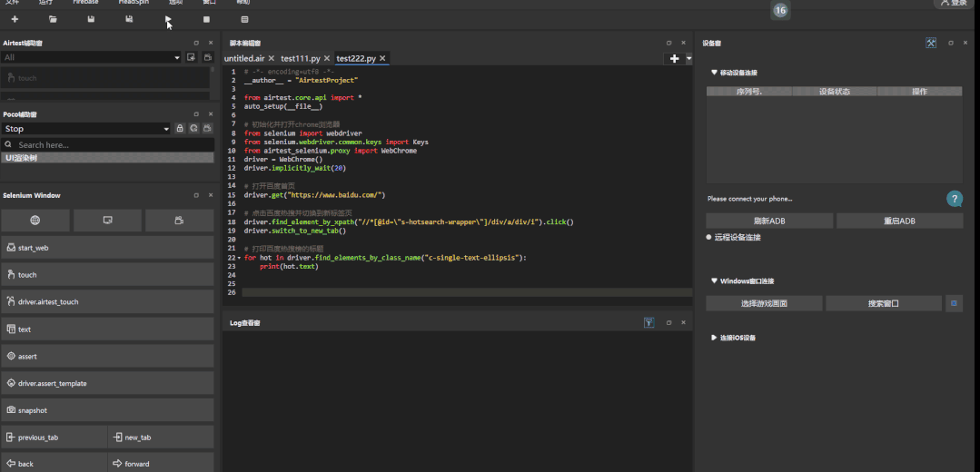The width and height of the screenshot is (980, 472).
Task: Float the script editor panel
Action: (668, 43)
